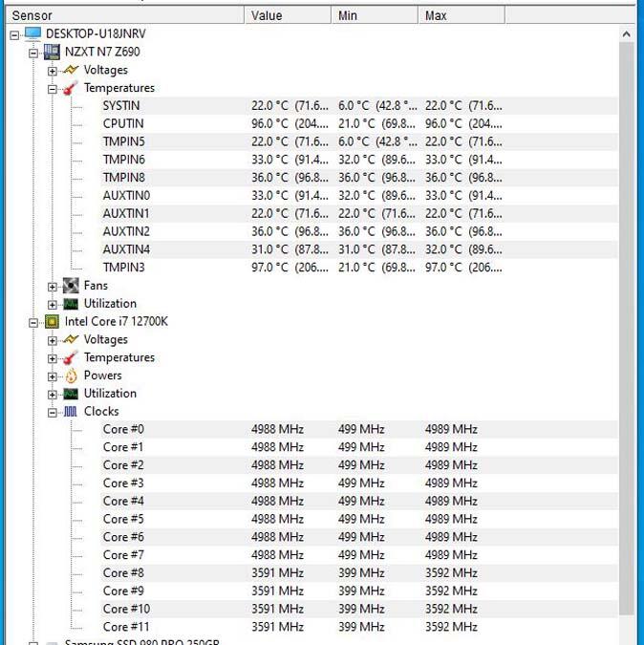Image resolution: width=644 pixels, height=645 pixels.
Task: Select the CPUTIN temperature row
Action: click(x=359, y=124)
